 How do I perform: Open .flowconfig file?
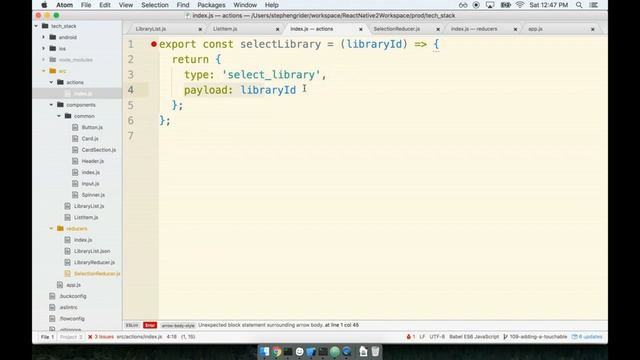click(72, 318)
